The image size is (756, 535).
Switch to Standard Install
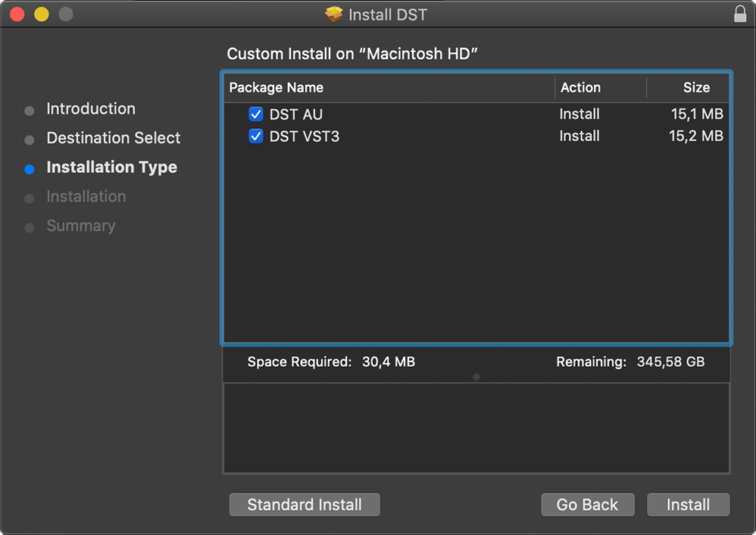click(x=305, y=505)
